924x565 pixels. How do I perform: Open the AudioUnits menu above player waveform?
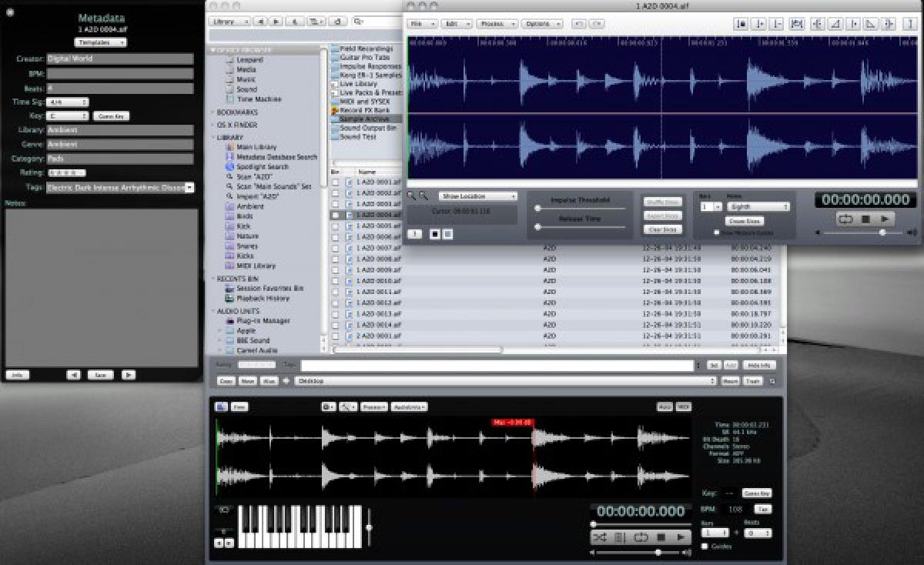[409, 406]
